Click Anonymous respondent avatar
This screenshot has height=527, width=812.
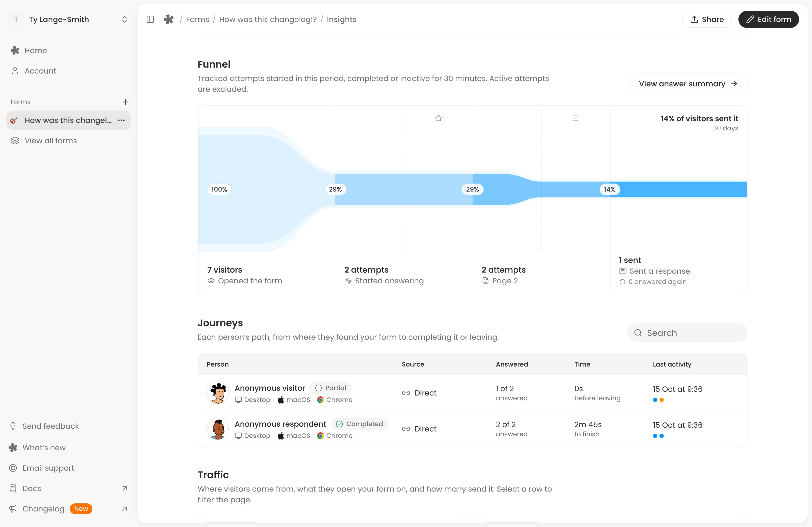218,429
